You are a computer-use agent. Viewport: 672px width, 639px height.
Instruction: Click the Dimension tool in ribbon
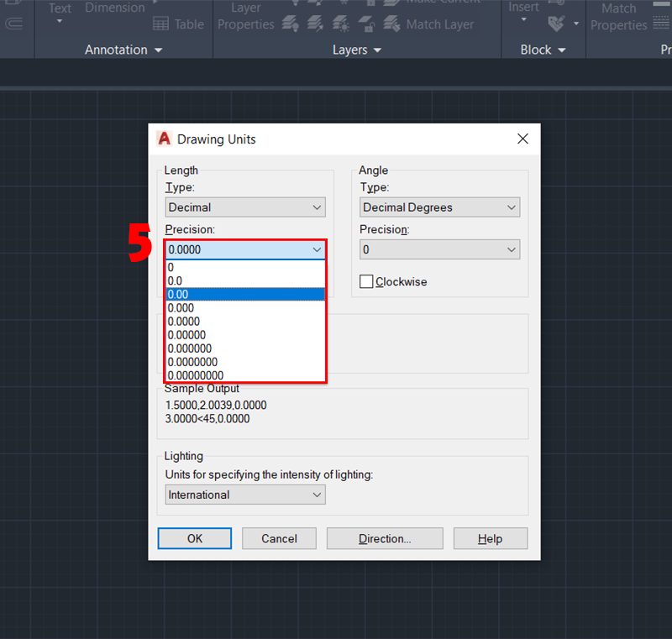click(x=114, y=8)
